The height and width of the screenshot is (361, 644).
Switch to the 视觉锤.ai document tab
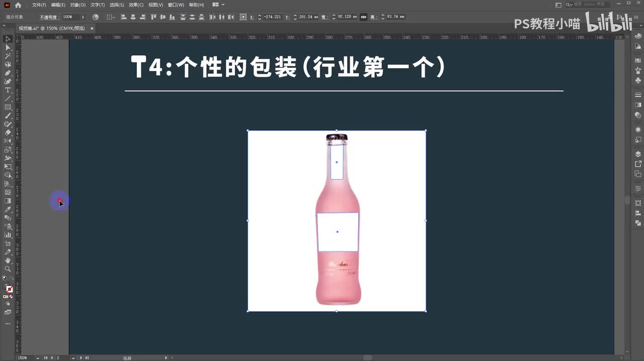click(x=51, y=28)
